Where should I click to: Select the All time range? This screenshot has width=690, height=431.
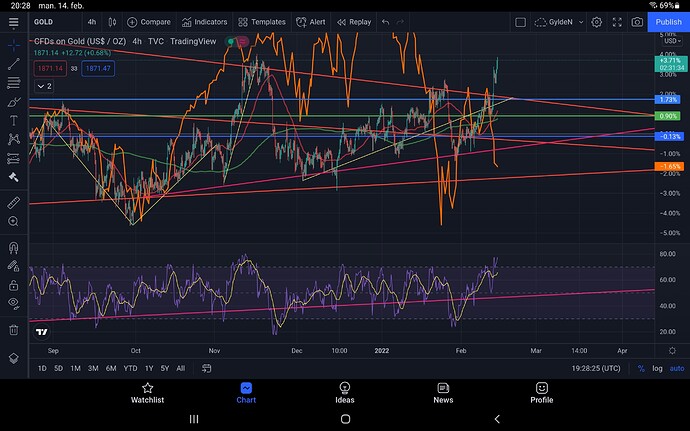click(180, 368)
